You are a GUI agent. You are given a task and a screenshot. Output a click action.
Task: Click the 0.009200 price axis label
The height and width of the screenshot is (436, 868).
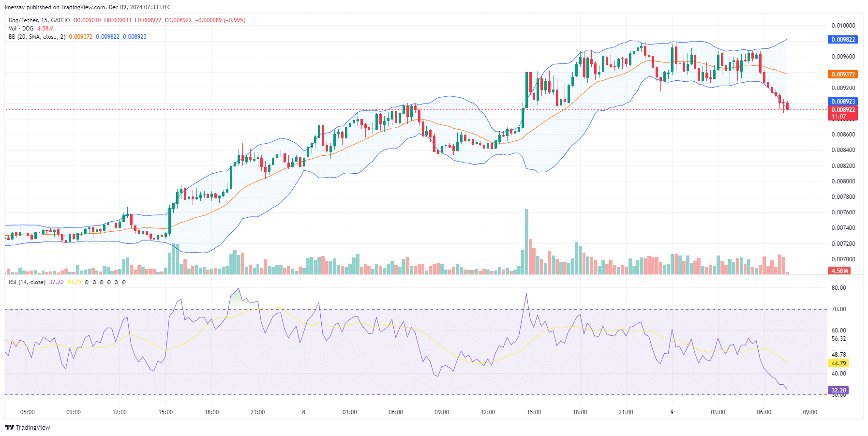click(x=843, y=88)
